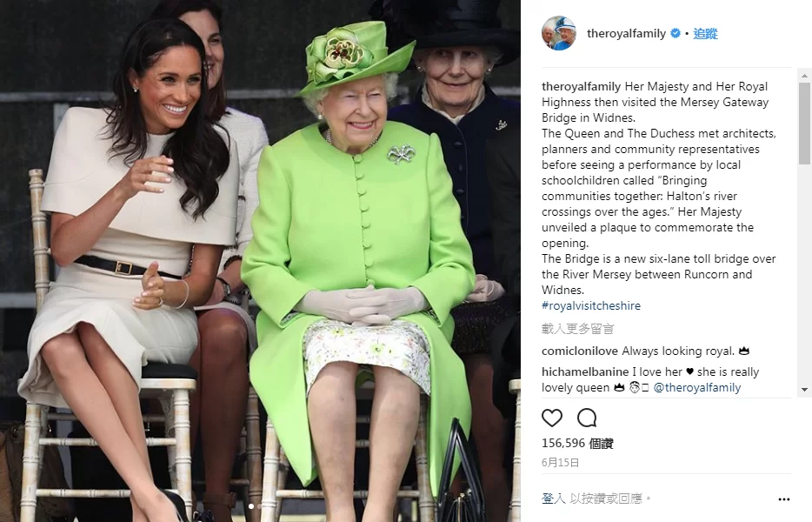
Task: Select the first carousel dot indicator
Action: tap(251, 506)
